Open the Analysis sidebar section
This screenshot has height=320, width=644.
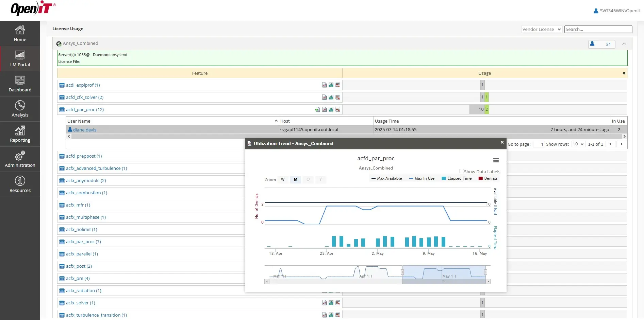(x=20, y=109)
